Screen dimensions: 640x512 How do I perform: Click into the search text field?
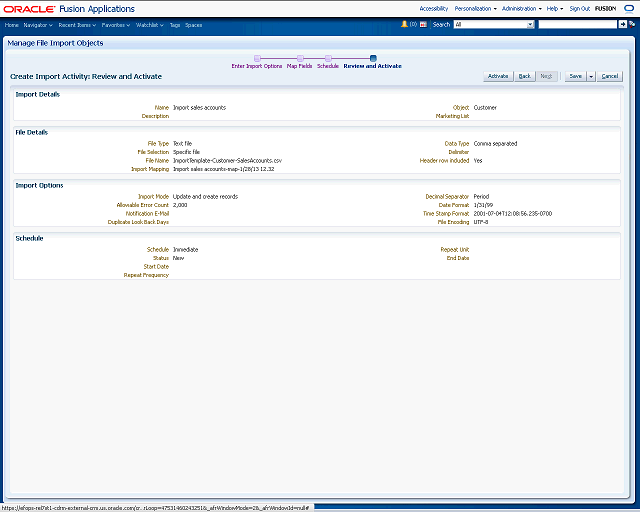pos(576,24)
